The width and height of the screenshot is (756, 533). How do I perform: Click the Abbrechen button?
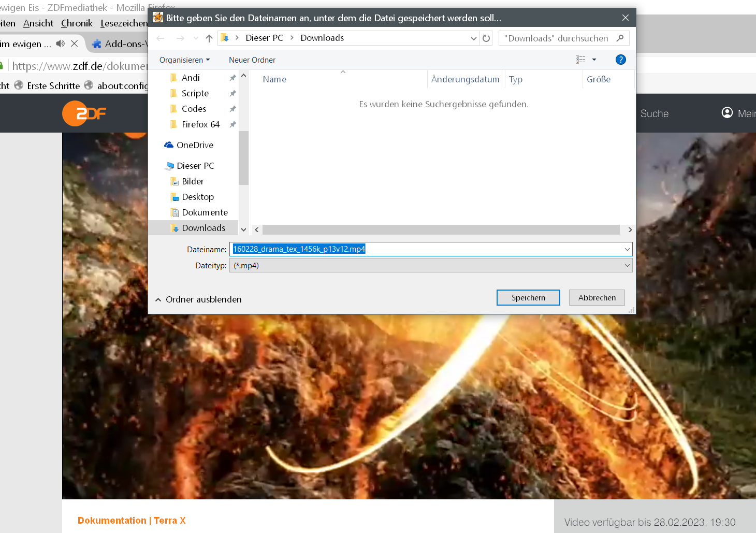(597, 298)
